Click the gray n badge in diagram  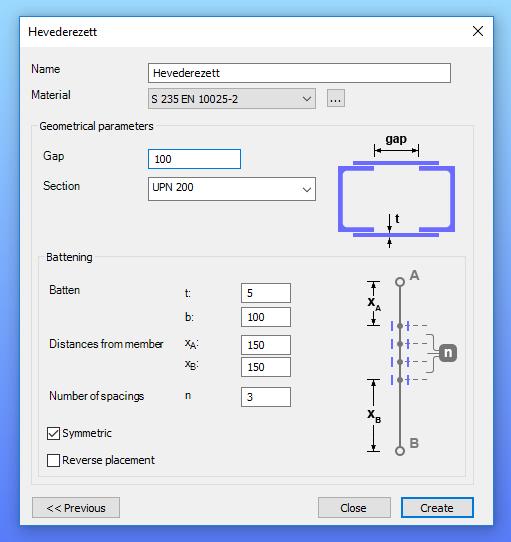tap(448, 353)
